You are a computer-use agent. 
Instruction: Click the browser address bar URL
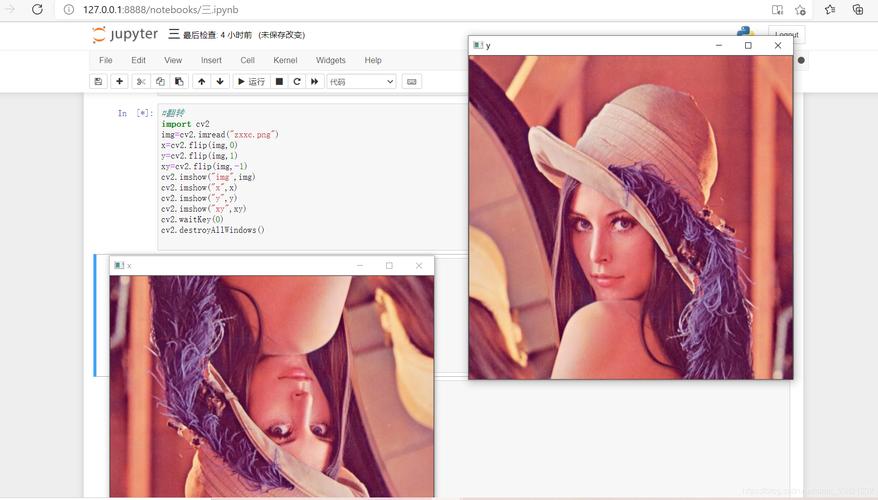160,10
